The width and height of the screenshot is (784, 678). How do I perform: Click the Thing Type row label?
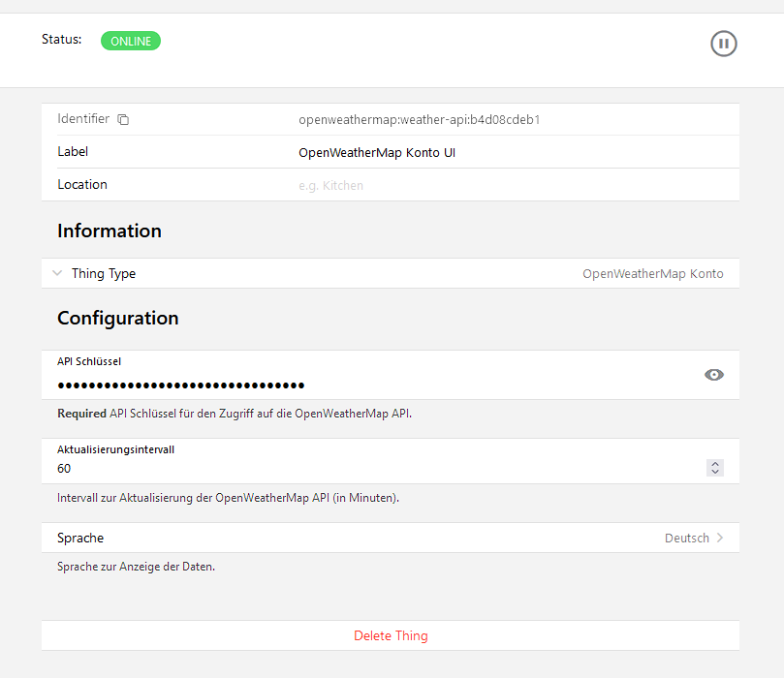[104, 274]
